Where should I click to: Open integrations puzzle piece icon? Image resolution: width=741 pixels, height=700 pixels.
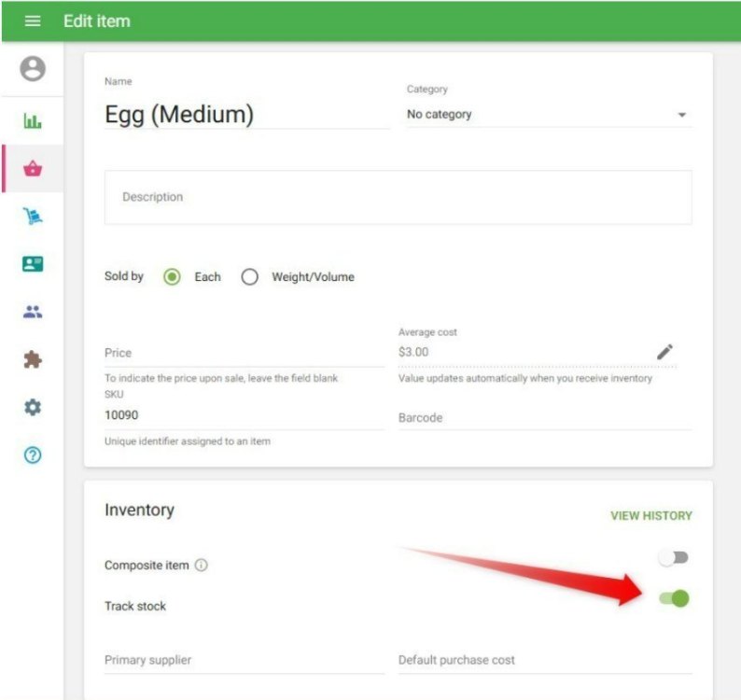point(33,360)
